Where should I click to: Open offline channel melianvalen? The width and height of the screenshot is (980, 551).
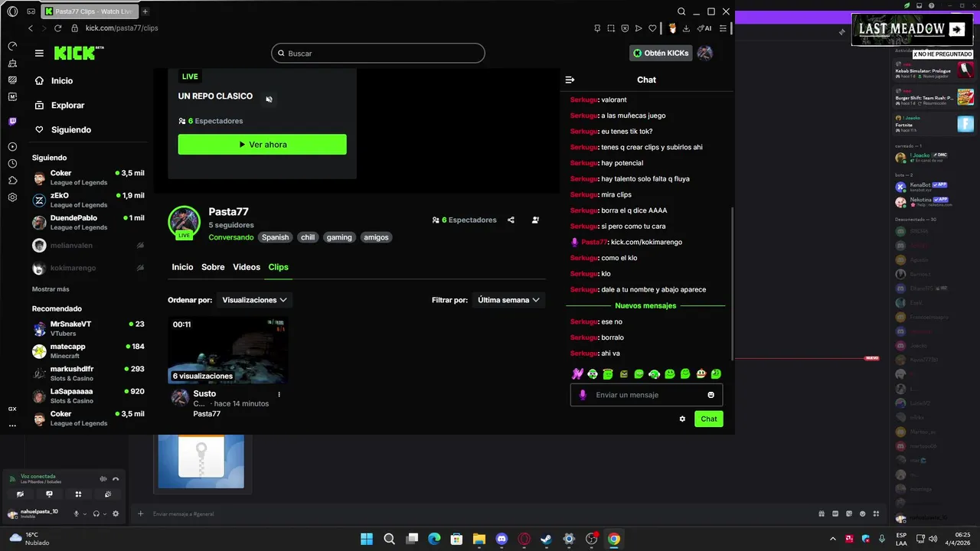coord(88,246)
